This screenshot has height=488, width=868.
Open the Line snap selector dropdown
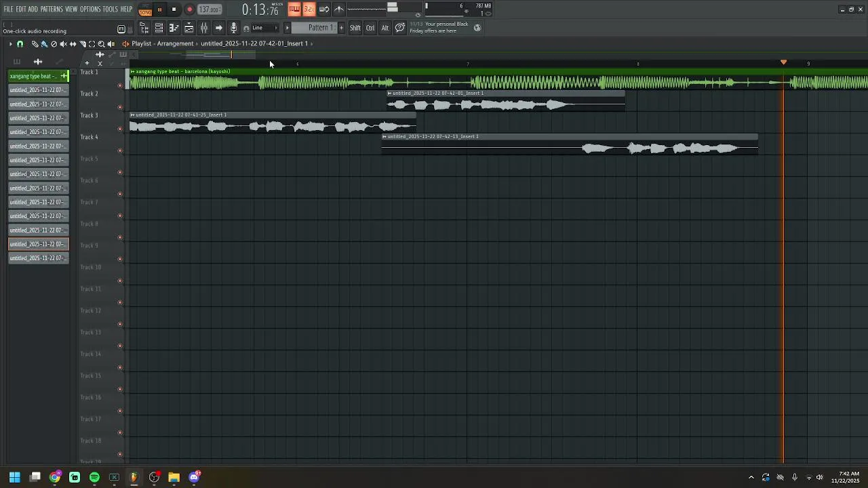264,28
